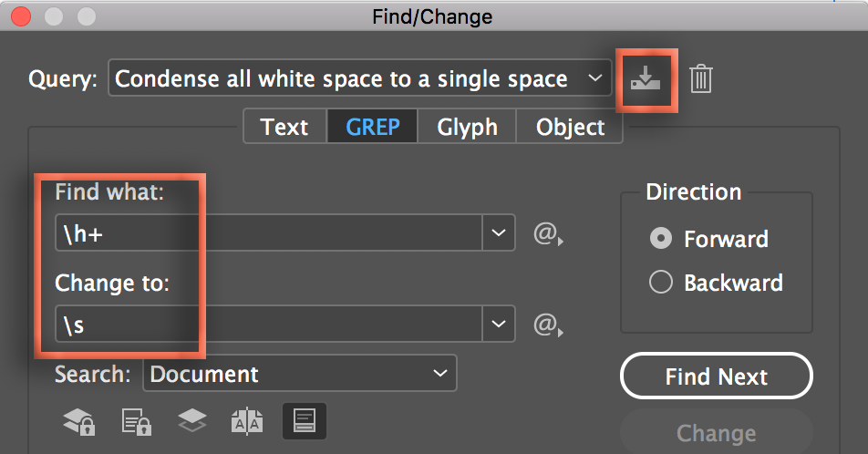This screenshot has height=454, width=868.
Task: Toggle Include Locked Stories search option
Action: point(137,421)
